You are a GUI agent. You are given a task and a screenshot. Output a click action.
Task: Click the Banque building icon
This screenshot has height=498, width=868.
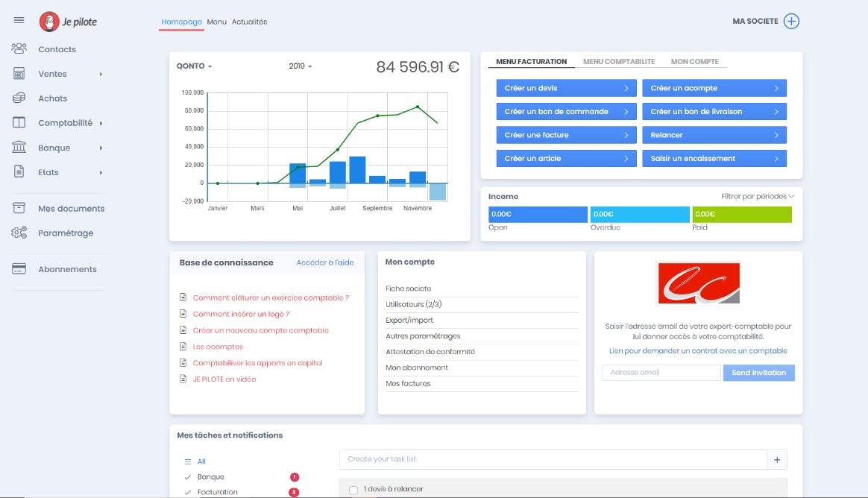pyautogui.click(x=19, y=148)
